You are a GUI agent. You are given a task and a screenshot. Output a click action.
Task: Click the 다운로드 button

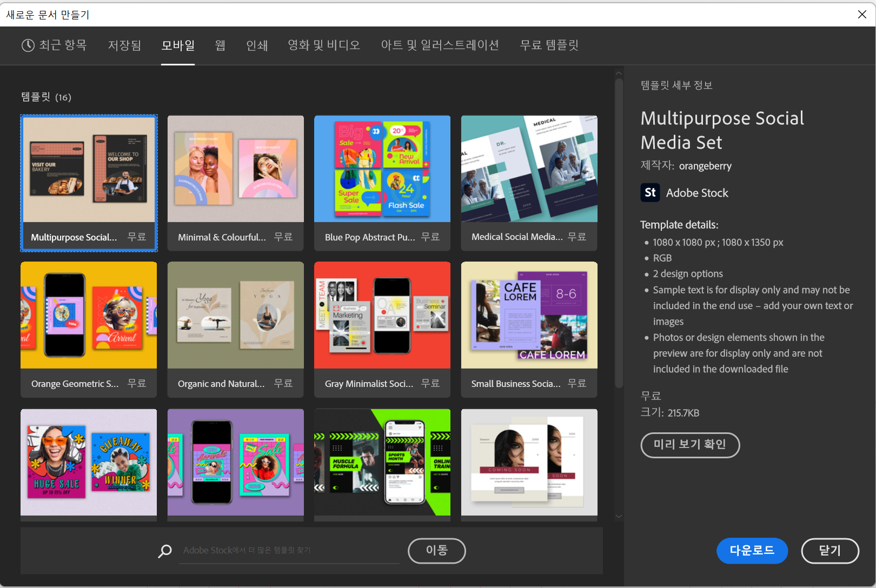tap(752, 551)
